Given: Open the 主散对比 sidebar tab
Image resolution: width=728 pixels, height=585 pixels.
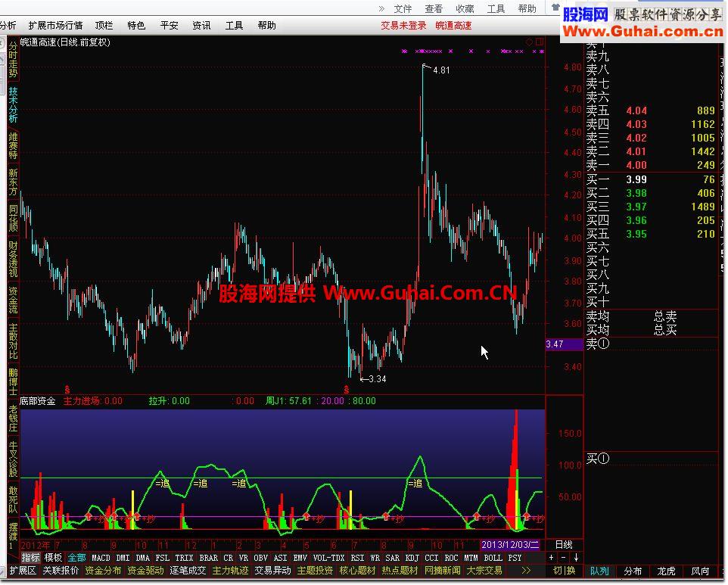Looking at the screenshot, I should [x=13, y=341].
